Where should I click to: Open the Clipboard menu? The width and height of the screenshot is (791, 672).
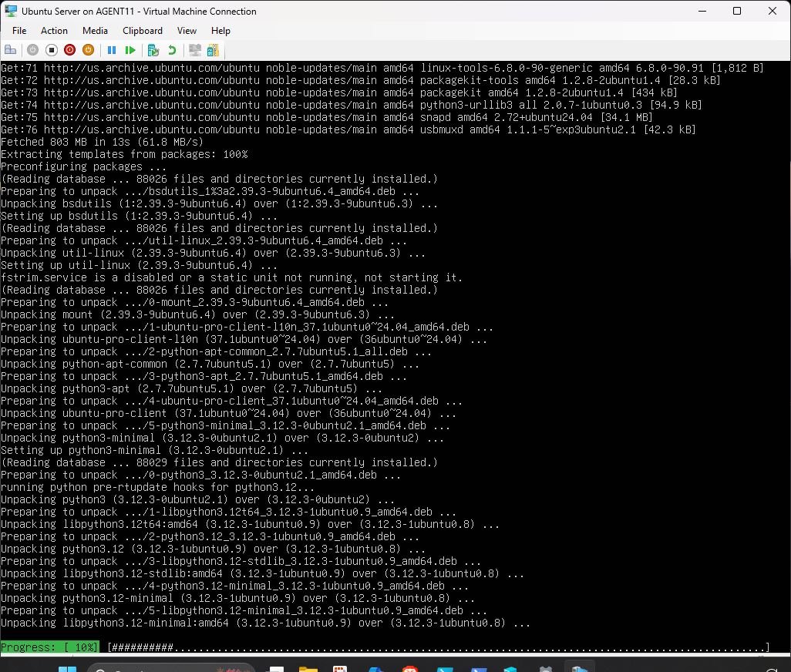(143, 31)
